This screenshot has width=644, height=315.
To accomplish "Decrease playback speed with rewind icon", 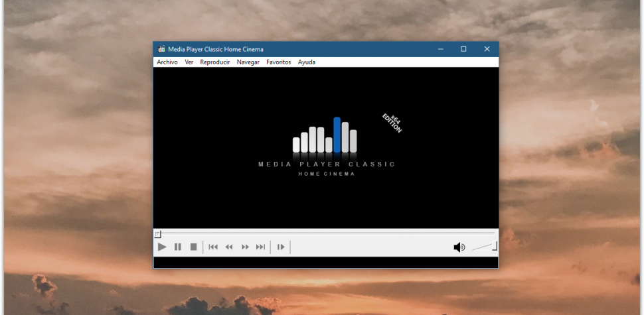I will tap(229, 247).
